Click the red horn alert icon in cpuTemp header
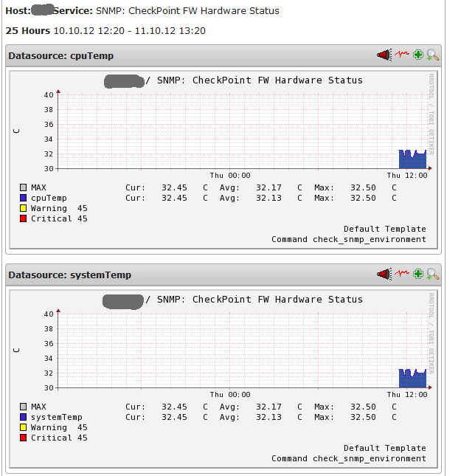The width and height of the screenshot is (461, 476). (x=384, y=55)
